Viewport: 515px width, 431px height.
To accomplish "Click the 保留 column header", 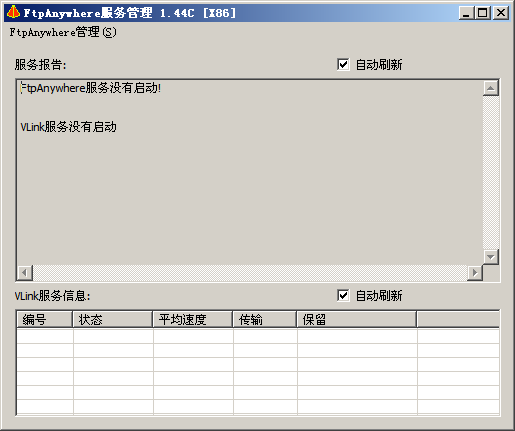I will (357, 319).
